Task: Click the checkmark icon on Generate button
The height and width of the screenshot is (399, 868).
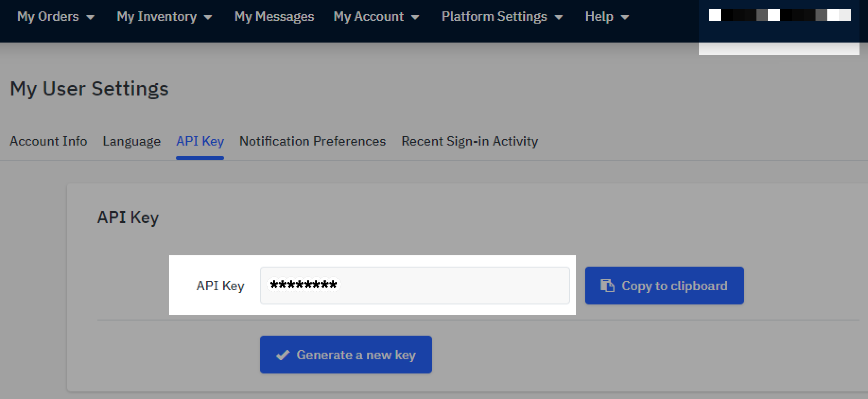Action: click(x=283, y=355)
